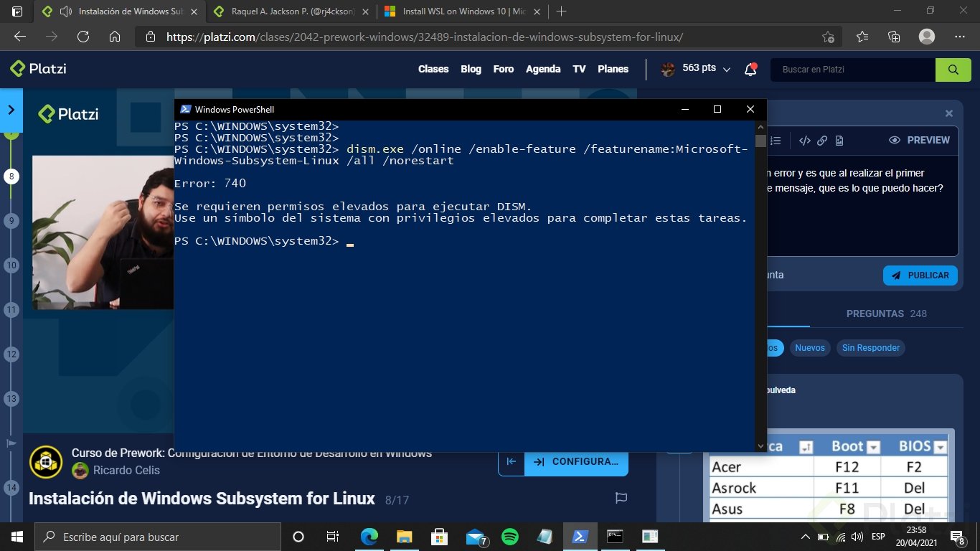Reload the Platzi page
This screenshot has width=980, height=551.
(83, 37)
